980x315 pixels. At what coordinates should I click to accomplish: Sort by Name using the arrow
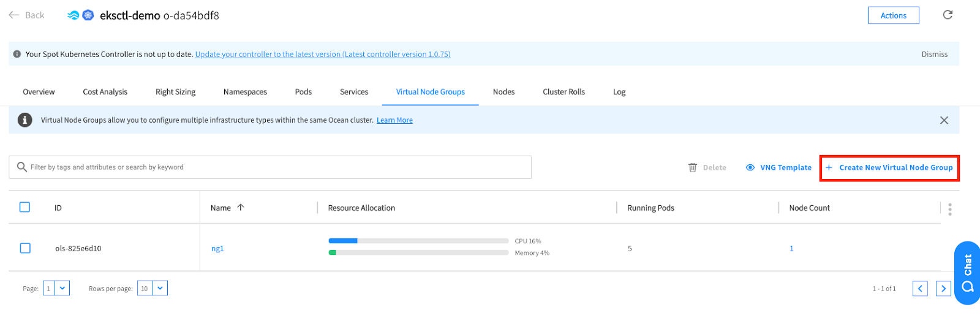coord(241,208)
